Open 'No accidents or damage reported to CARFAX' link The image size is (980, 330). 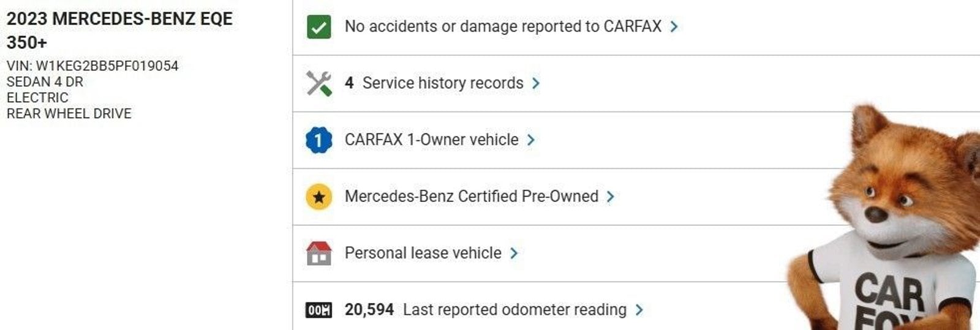coord(503,26)
